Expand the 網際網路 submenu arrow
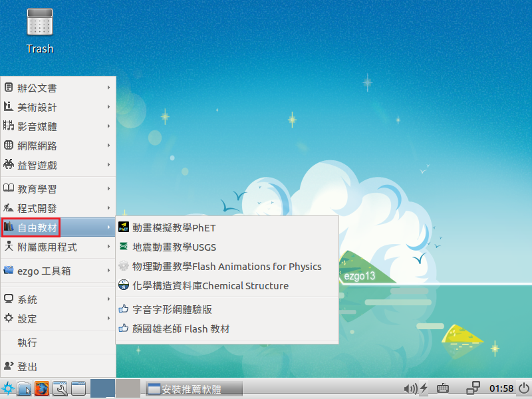Screen dimensions: 532x399 108,145
